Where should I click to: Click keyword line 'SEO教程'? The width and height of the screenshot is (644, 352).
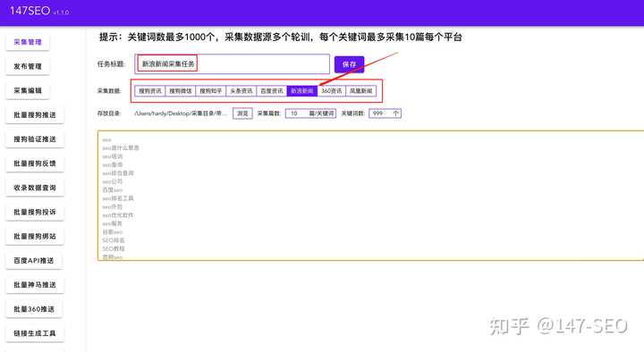tap(114, 248)
